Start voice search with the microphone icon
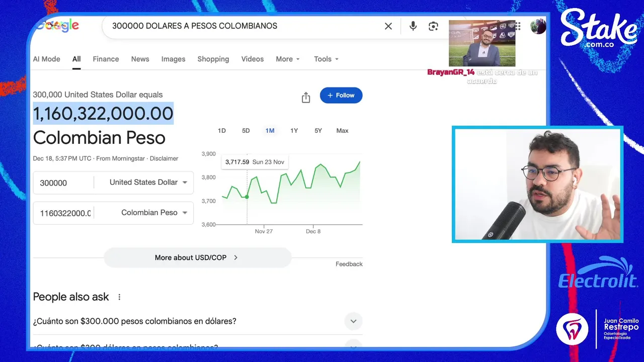The image size is (644, 362). tap(413, 26)
